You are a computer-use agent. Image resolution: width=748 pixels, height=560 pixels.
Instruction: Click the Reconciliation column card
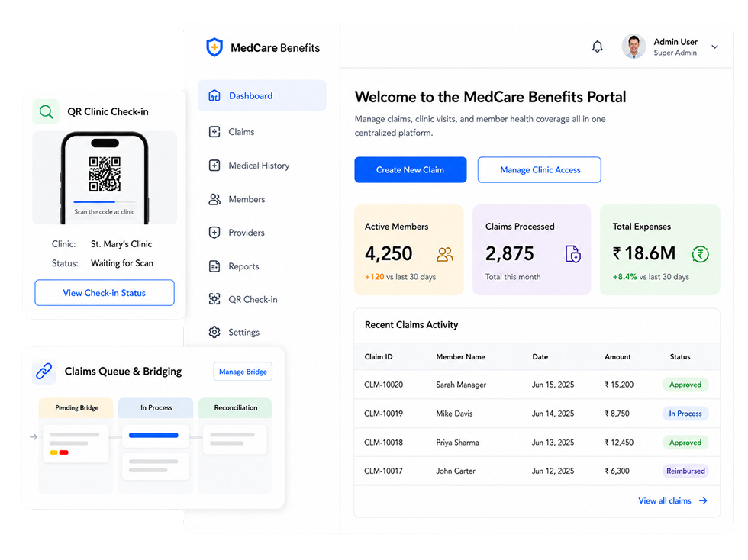(234, 439)
